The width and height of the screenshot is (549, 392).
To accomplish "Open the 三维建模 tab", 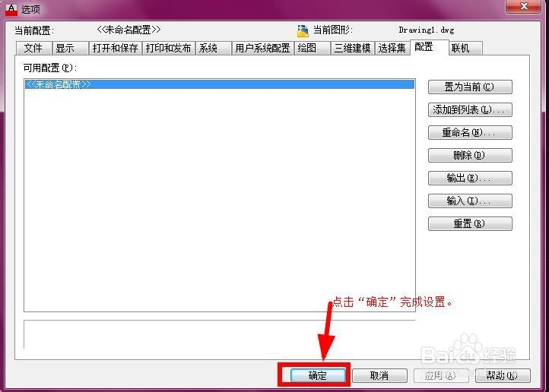I will (x=353, y=48).
